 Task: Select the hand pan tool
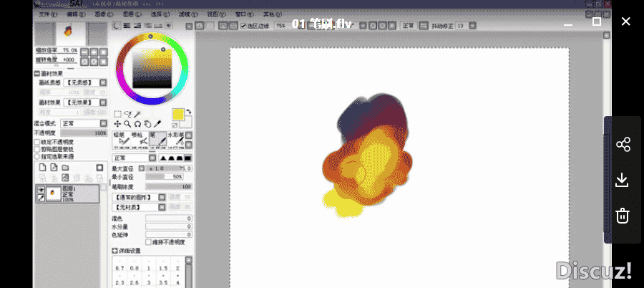point(147,124)
